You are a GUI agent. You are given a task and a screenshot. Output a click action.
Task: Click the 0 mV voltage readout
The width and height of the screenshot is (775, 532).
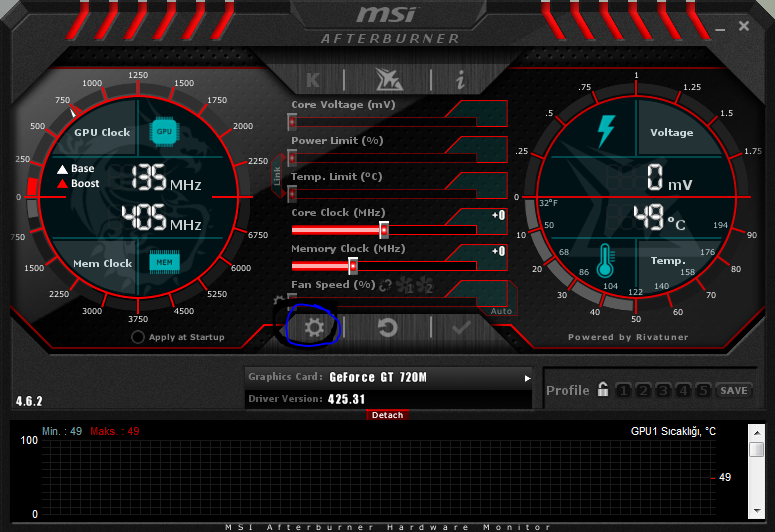[x=670, y=178]
